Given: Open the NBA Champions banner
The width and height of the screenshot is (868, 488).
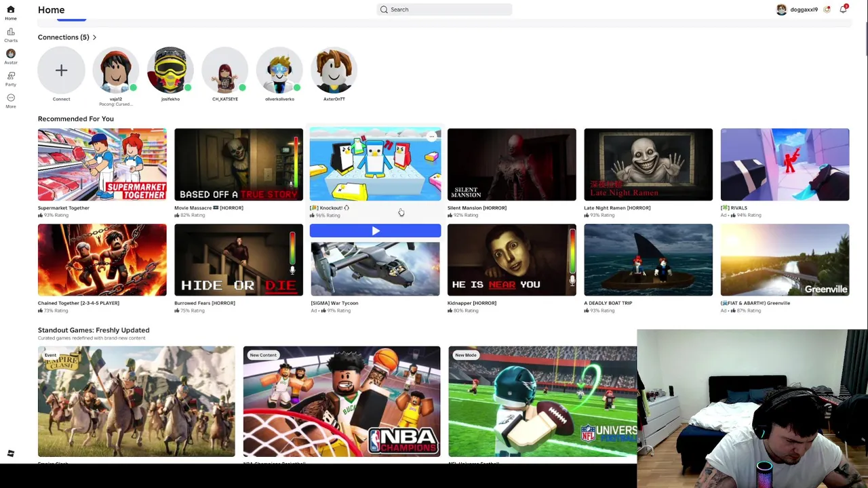Looking at the screenshot, I should [x=342, y=401].
